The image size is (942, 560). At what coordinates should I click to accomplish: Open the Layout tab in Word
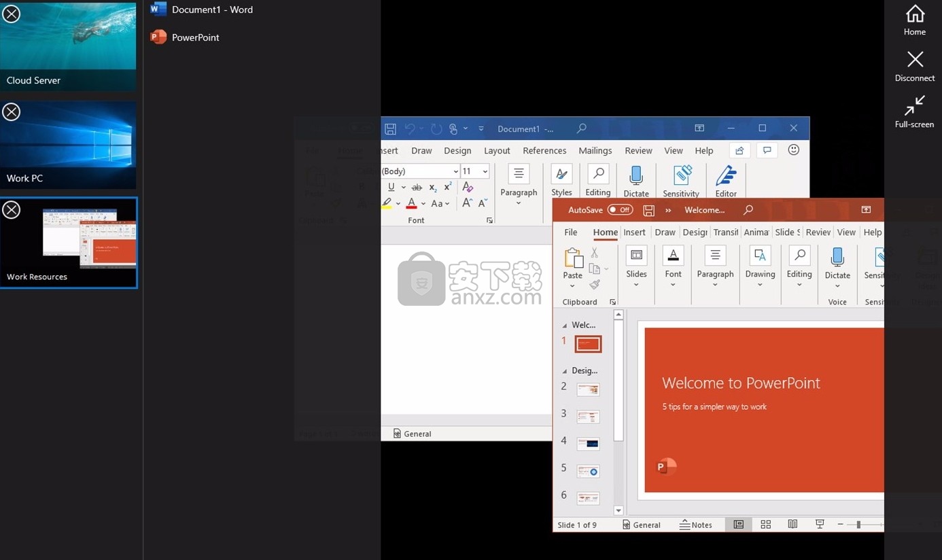coord(497,151)
